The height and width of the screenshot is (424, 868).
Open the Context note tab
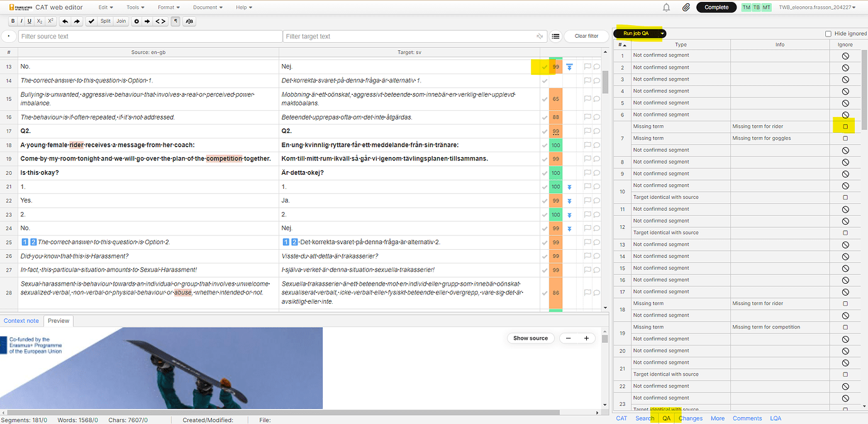pyautogui.click(x=21, y=321)
